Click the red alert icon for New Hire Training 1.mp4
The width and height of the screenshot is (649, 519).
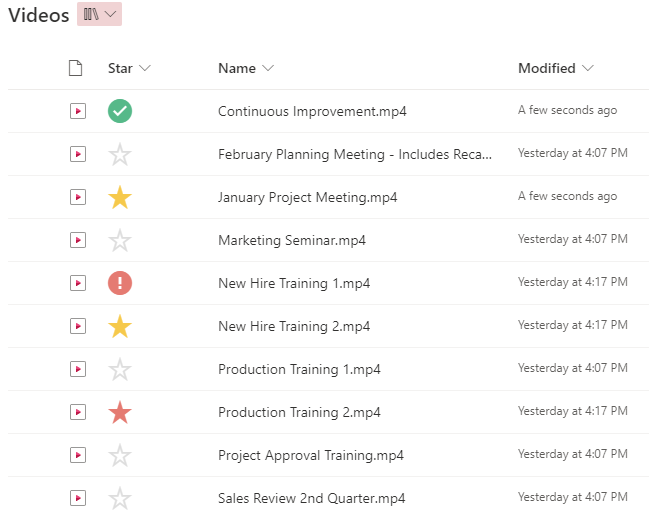[x=120, y=283]
